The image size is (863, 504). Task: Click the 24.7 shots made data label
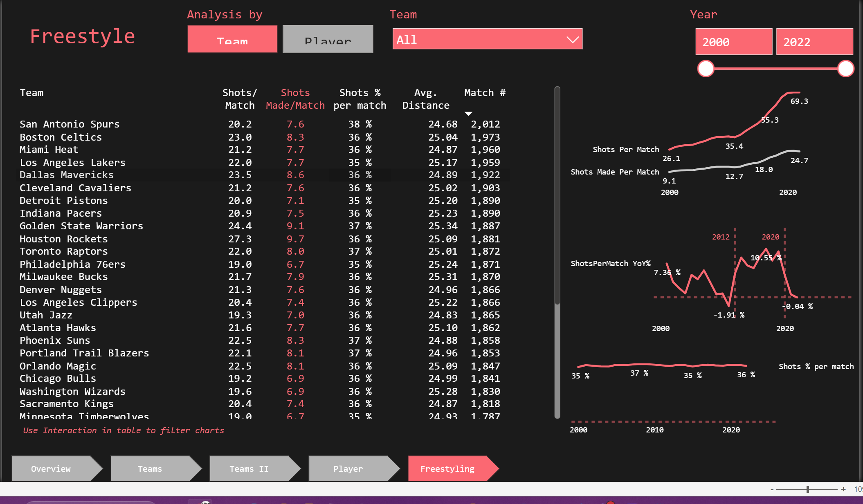(x=799, y=160)
